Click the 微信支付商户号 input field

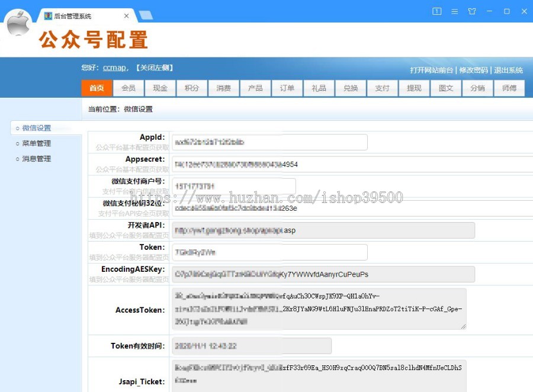click(234, 186)
